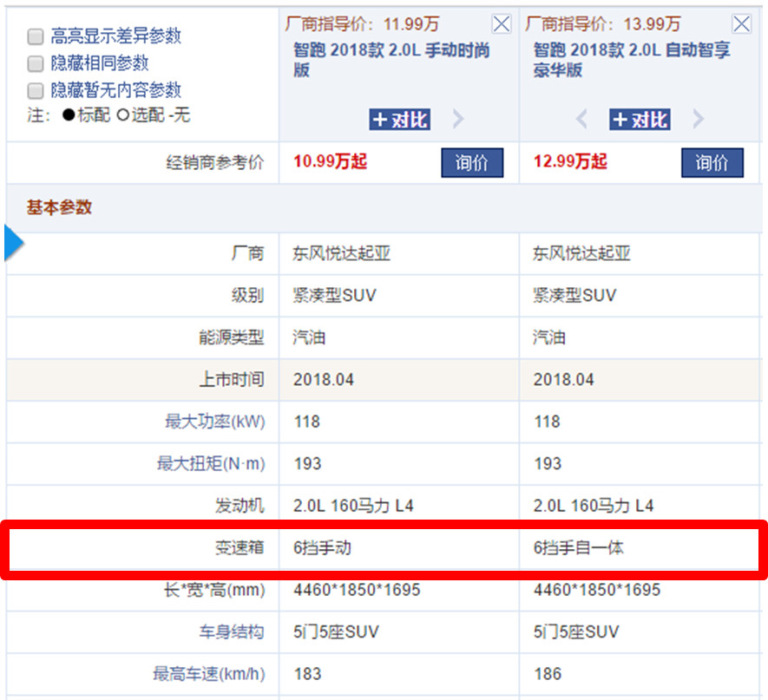Screen dimensions: 768x700
Task: Click 经销商参考价 row label
Action: tap(215, 162)
